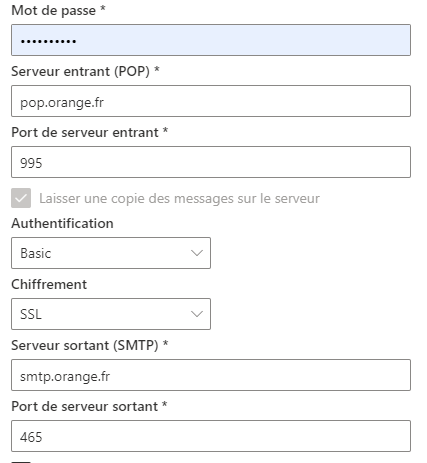The image size is (427, 463).
Task: Click the 'Laisser une copie des messages sur le serveur' label
Action: 179,199
